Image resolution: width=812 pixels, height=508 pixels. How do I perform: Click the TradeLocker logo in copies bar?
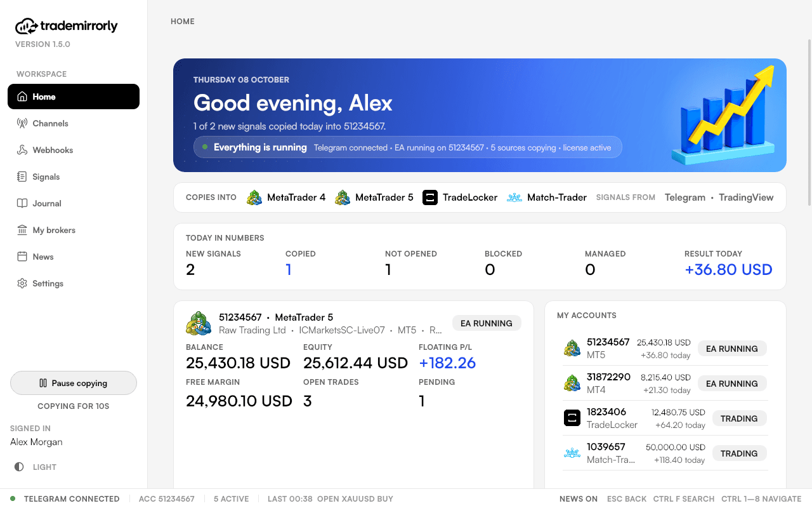[430, 197]
